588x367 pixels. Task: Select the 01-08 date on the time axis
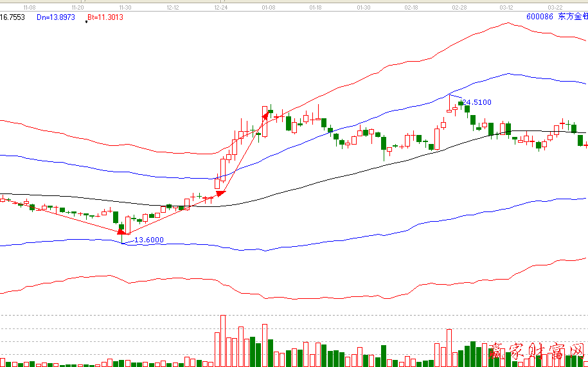tap(269, 7)
